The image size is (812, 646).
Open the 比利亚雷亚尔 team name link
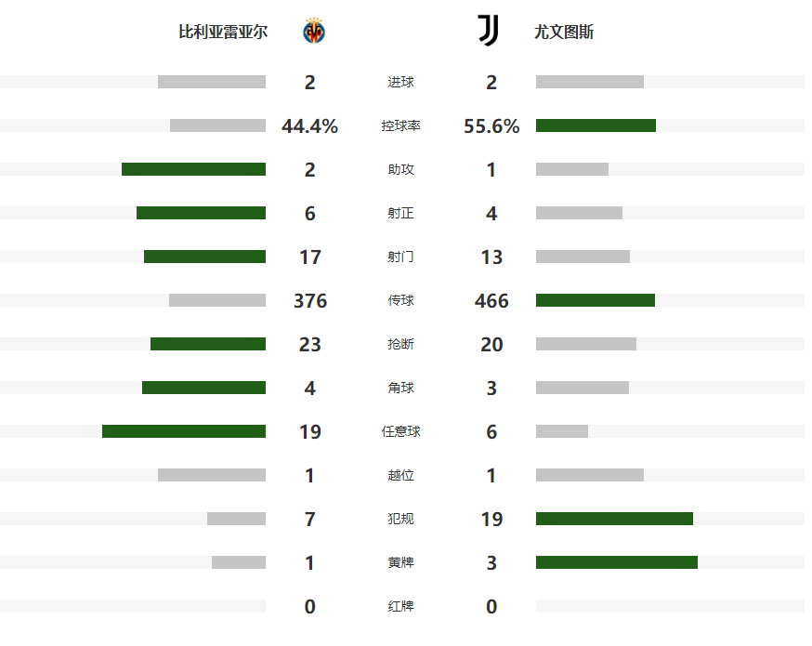coord(223,33)
